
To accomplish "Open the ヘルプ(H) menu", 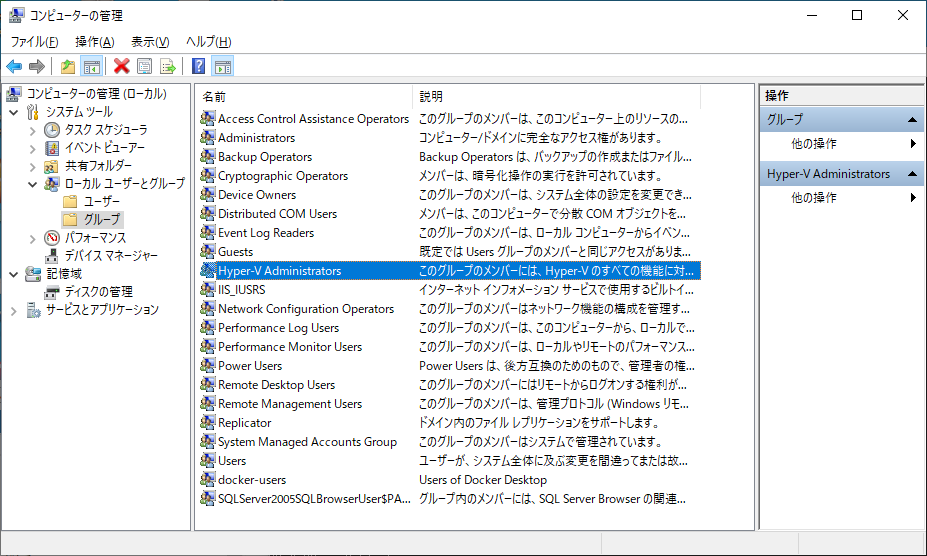I will click(208, 42).
